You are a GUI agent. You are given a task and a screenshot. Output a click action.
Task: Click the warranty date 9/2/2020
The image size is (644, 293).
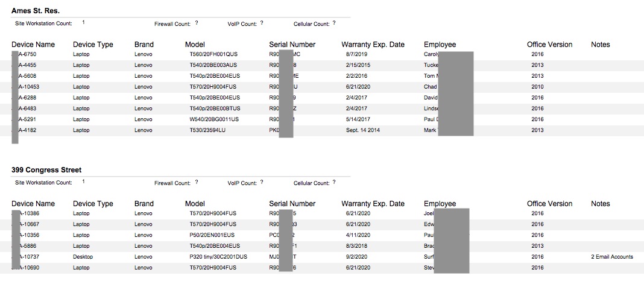(x=356, y=257)
